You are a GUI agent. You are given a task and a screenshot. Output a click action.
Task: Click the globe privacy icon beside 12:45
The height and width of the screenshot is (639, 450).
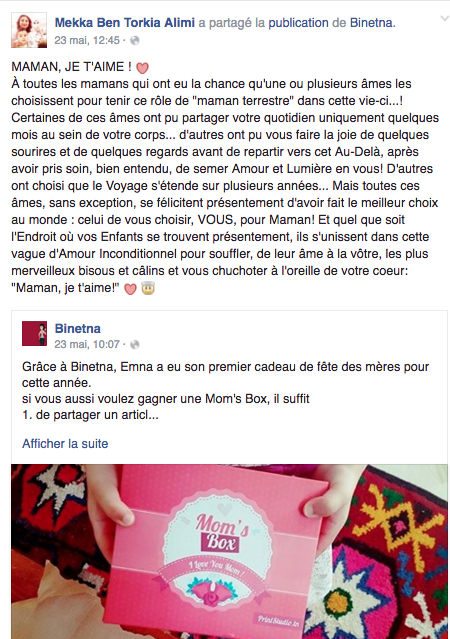[x=135, y=40]
